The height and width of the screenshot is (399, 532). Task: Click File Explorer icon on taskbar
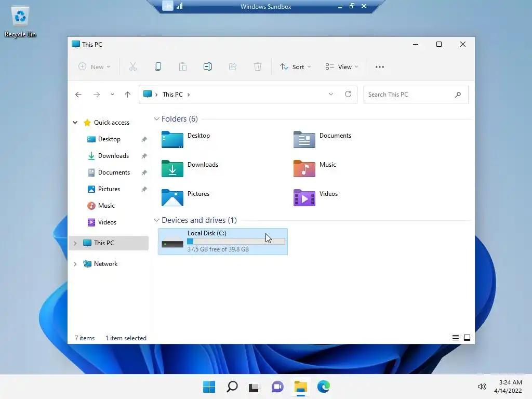pyautogui.click(x=301, y=387)
